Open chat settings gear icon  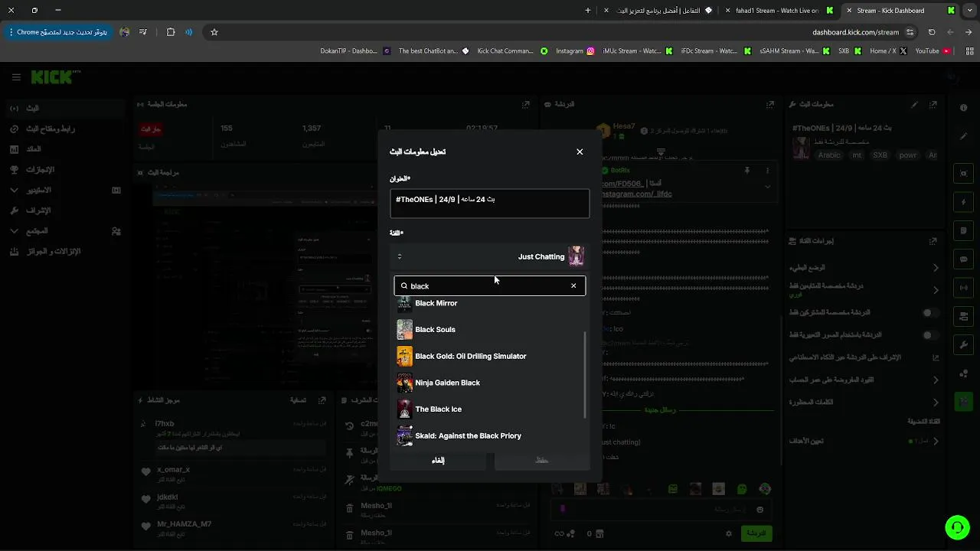click(729, 533)
